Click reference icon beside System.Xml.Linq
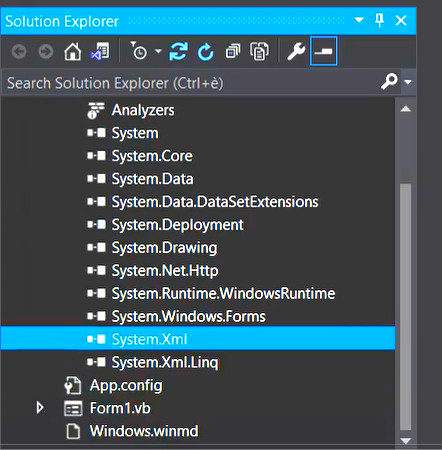Viewport: 442px width, 450px height. pyautogui.click(x=96, y=362)
